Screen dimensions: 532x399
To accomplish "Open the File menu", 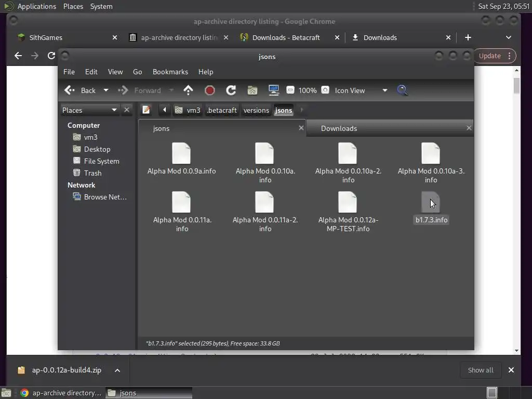I will point(69,72).
